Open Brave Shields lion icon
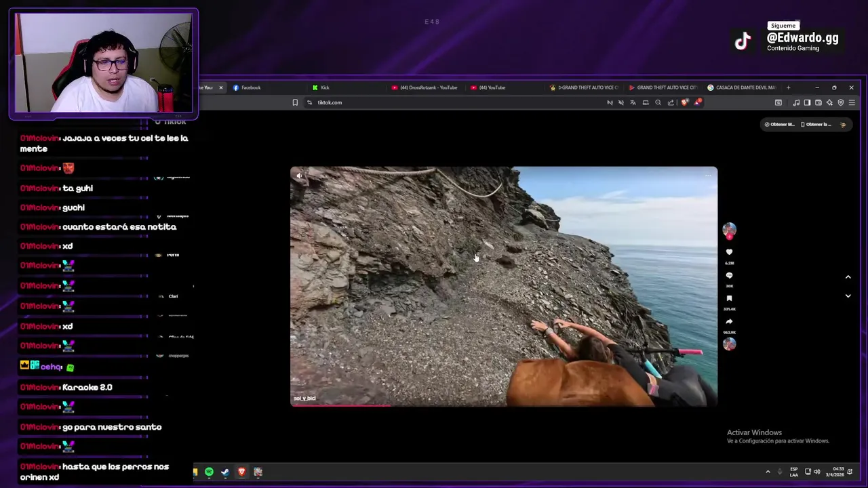Screen dimensions: 868x488 coord(684,102)
